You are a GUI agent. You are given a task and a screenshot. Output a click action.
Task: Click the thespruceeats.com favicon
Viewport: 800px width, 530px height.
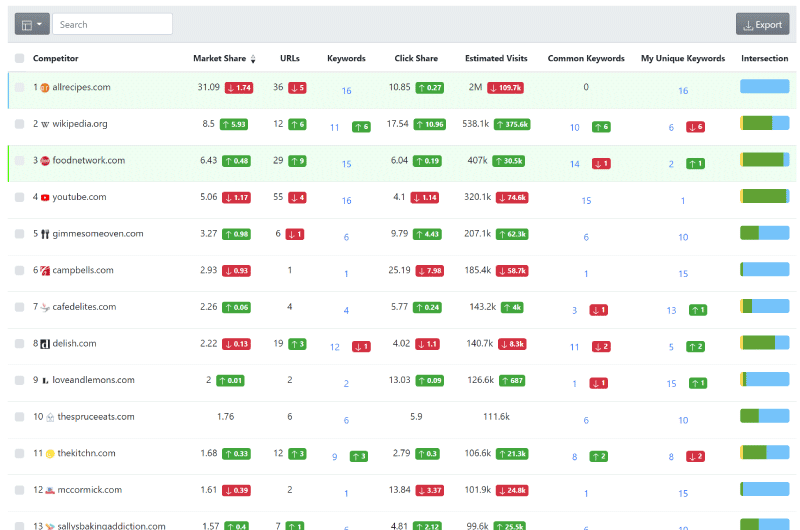click(50, 417)
